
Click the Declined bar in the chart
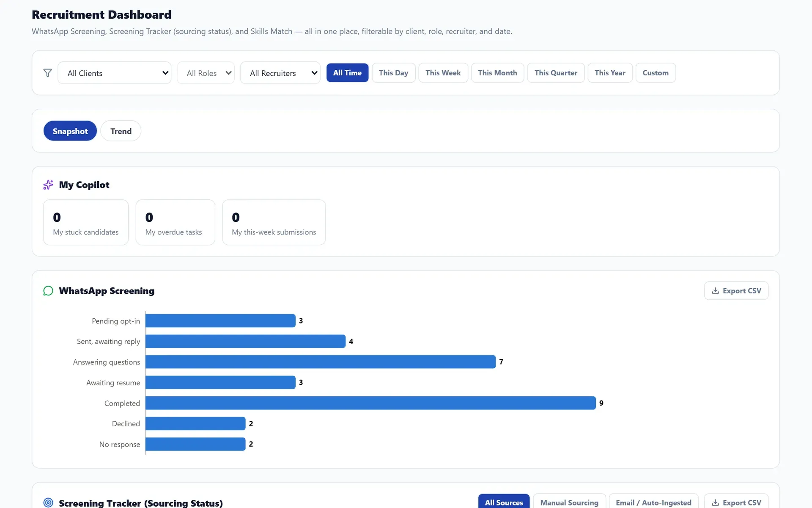tap(195, 423)
